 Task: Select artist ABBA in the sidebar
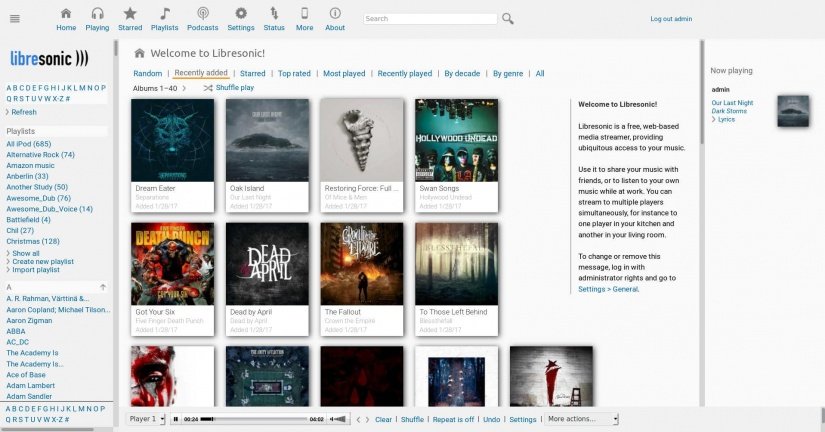tap(16, 331)
